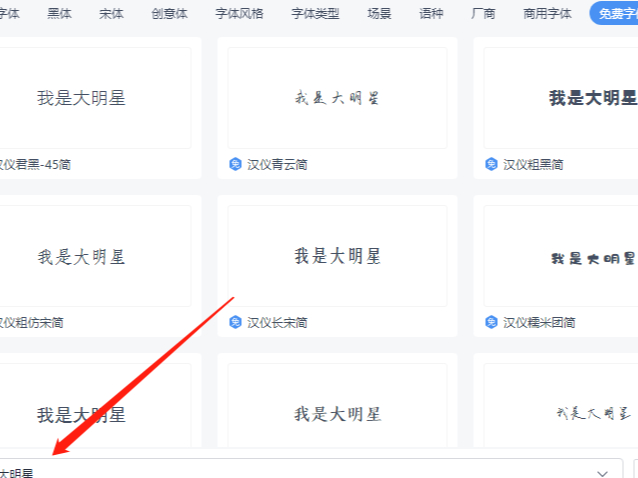Expand the preview text dropdown chevron
The height and width of the screenshot is (478, 638).
[603, 473]
